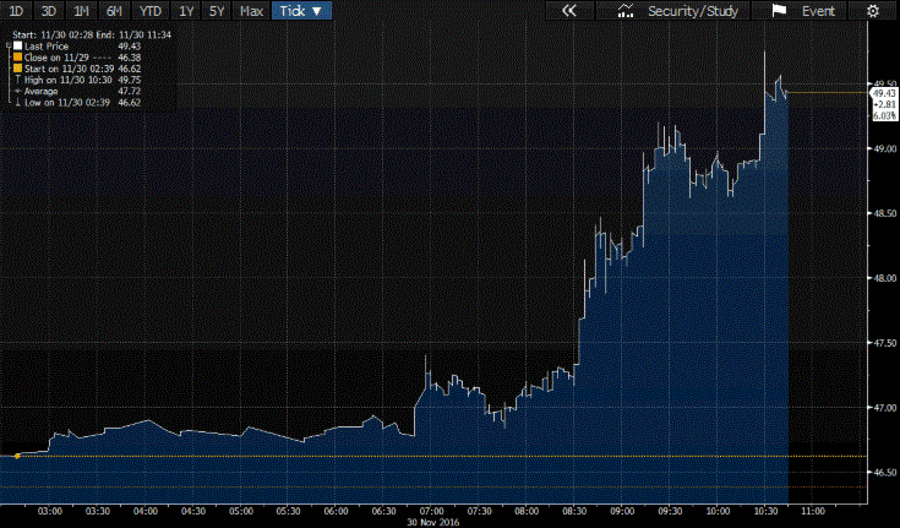Click the Low on 11/30 marker icon

coord(18,102)
